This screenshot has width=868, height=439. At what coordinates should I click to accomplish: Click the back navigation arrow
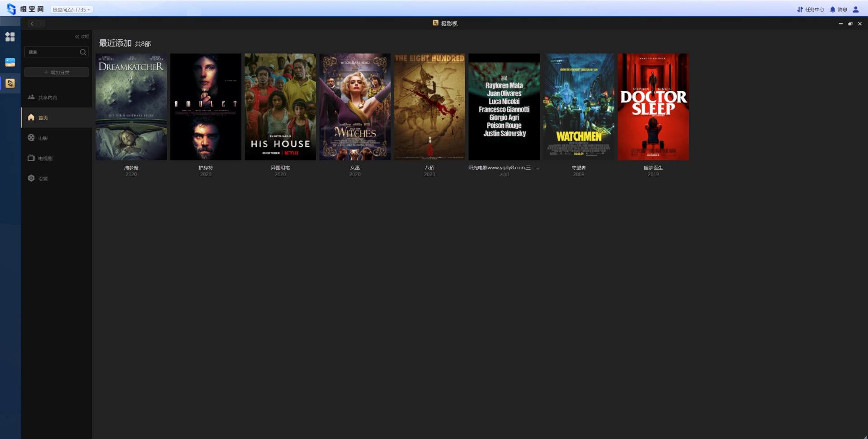(32, 23)
